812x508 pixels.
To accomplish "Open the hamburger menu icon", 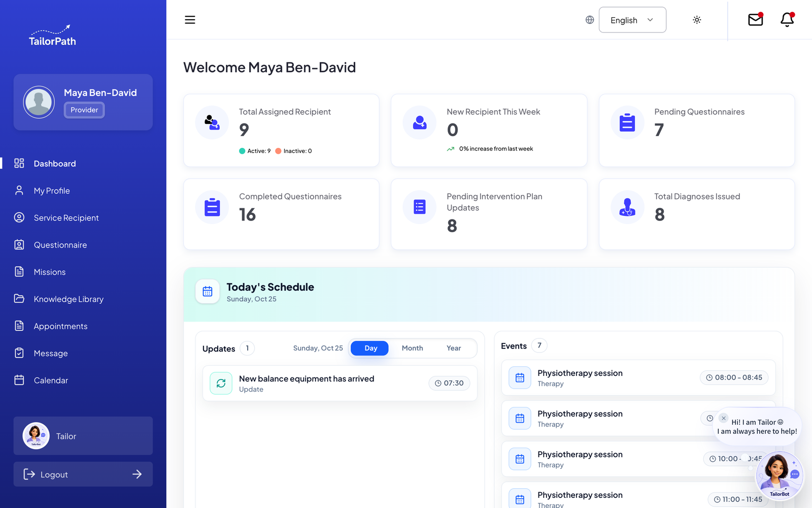I will point(190,20).
